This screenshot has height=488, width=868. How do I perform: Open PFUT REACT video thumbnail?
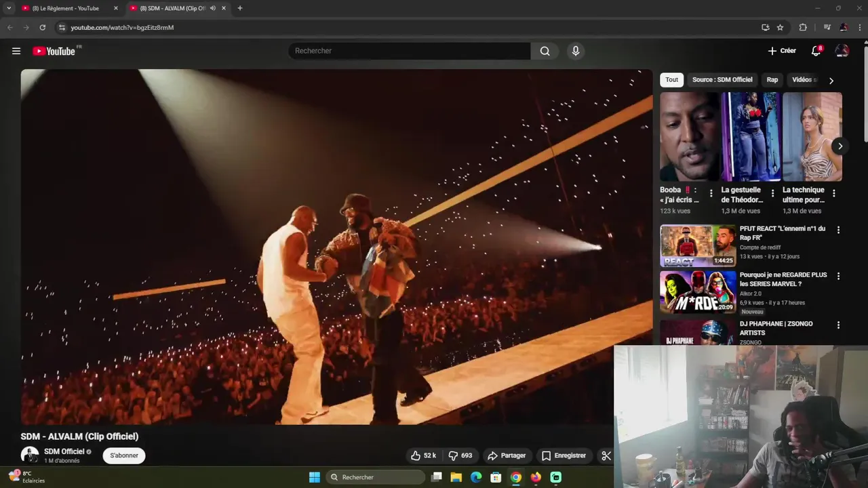698,245
